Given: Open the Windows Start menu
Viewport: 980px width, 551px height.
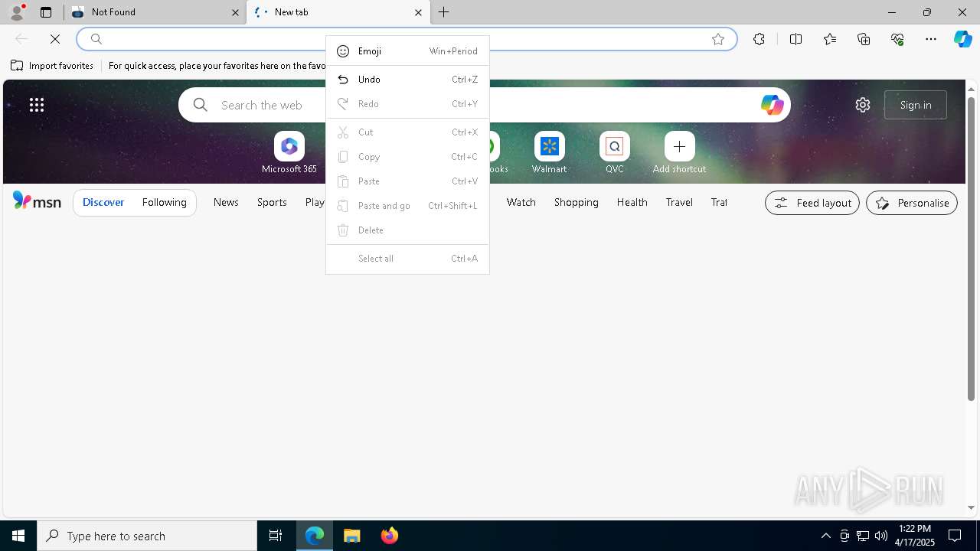Looking at the screenshot, I should click(18, 536).
